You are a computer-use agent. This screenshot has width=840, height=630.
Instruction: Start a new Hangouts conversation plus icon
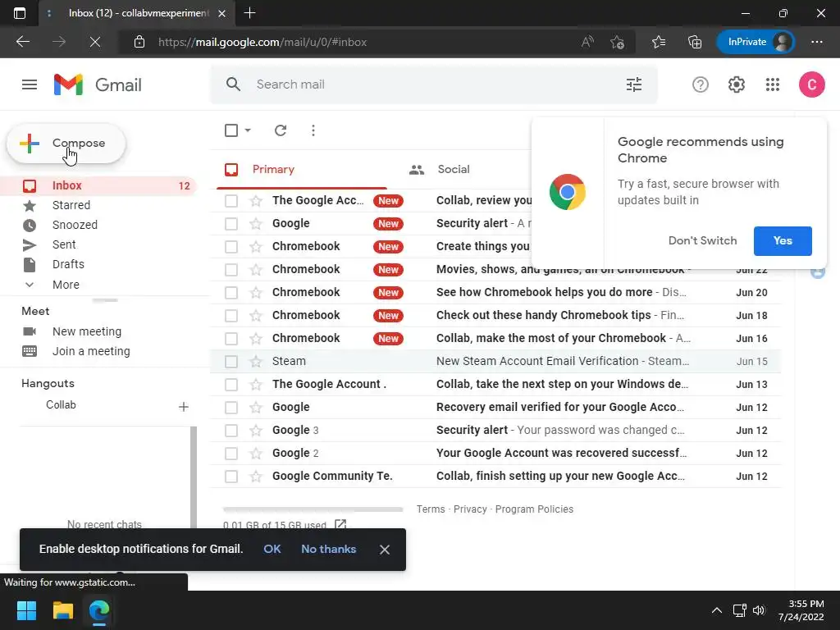click(183, 407)
